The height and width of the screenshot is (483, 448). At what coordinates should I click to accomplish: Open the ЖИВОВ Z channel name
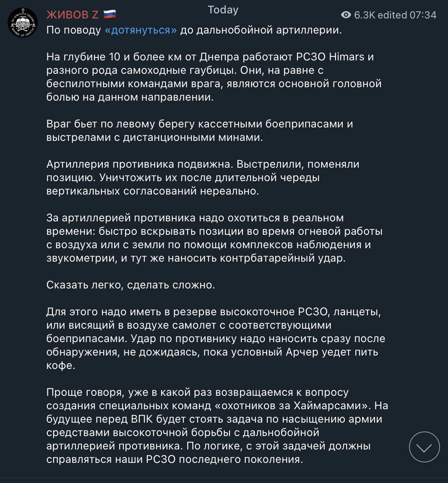73,15
